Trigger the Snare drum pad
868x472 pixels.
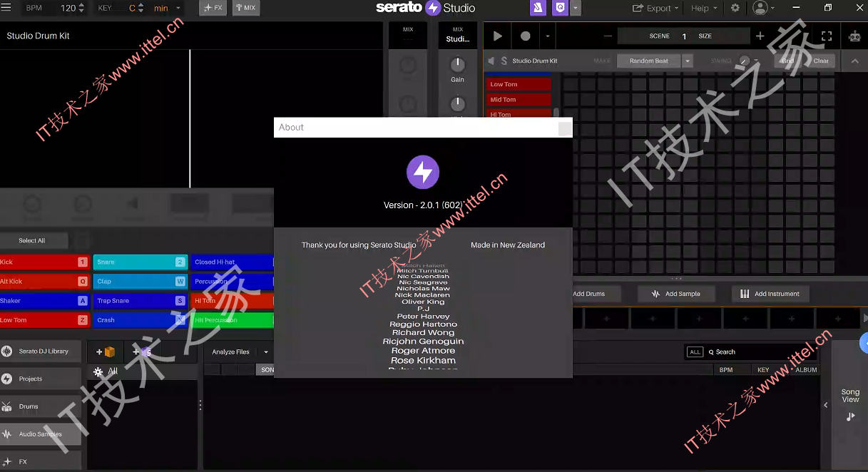[141, 262]
